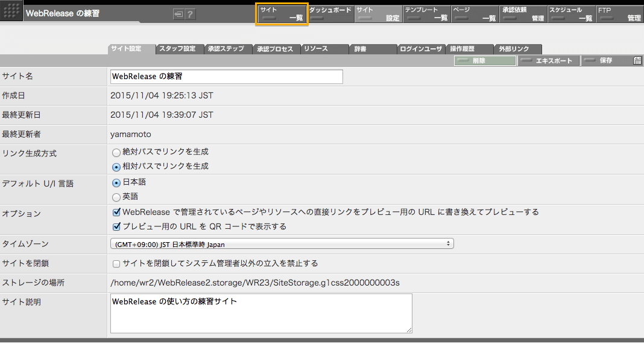Open the help question mark icon
Viewport: 644px width, 343px height.
190,14
